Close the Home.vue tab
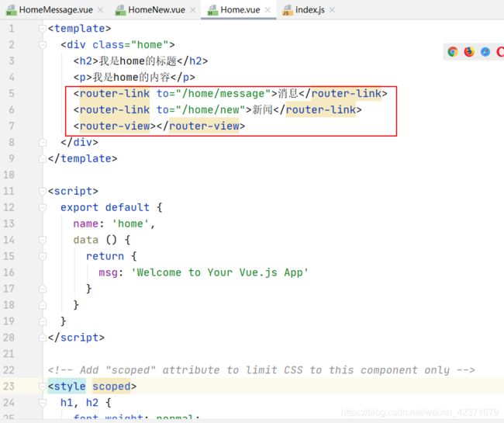The height and width of the screenshot is (423, 504). tap(268, 10)
